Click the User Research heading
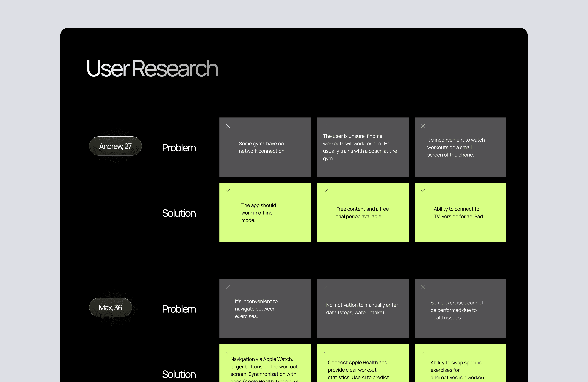 pos(152,68)
